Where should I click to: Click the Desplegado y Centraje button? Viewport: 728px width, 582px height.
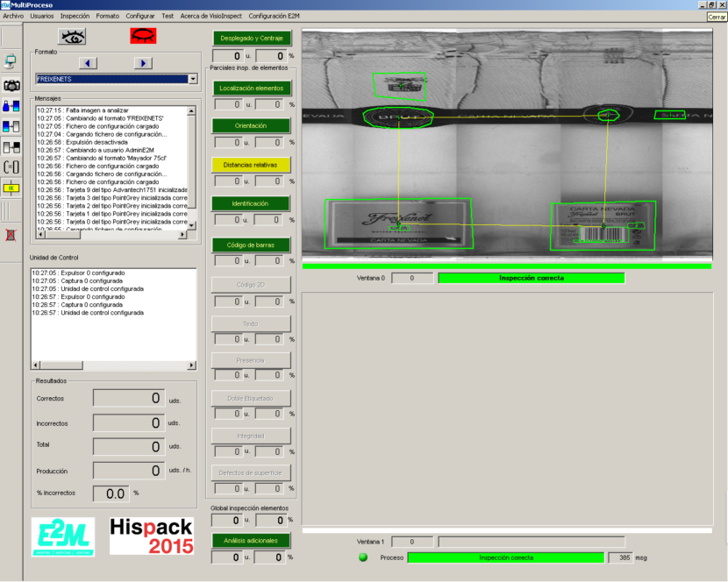click(252, 38)
